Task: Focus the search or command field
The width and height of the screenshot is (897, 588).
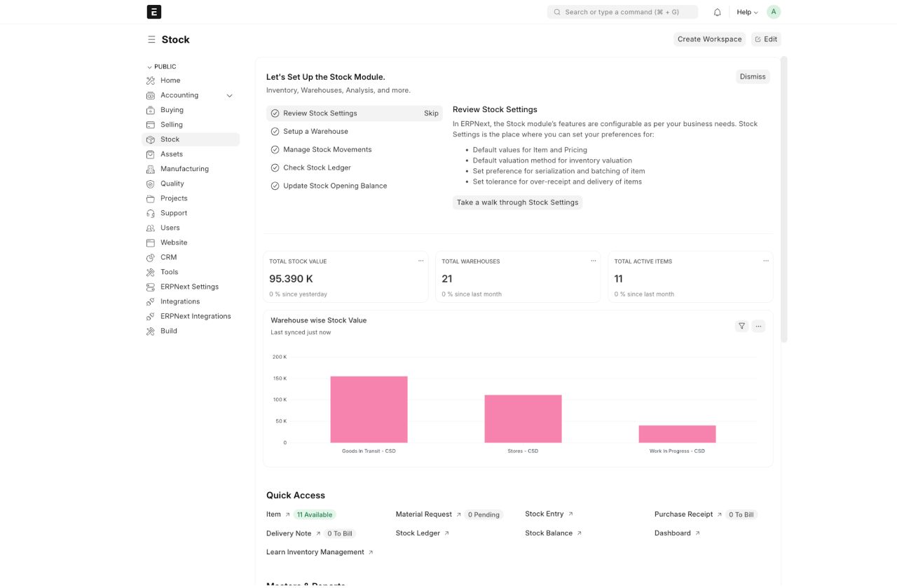Action: (x=622, y=12)
